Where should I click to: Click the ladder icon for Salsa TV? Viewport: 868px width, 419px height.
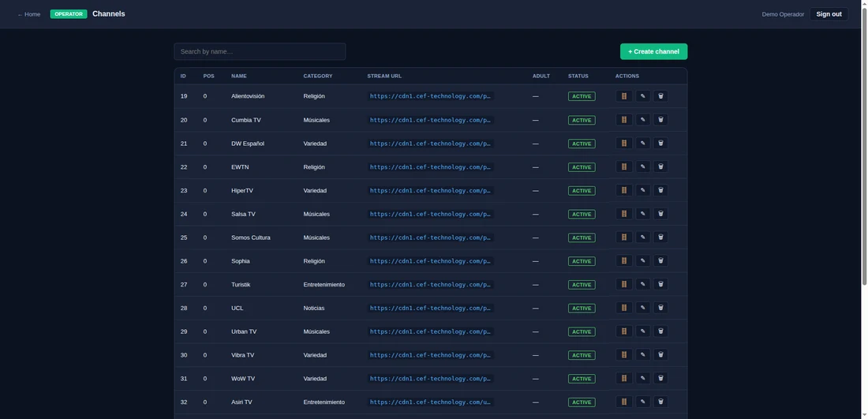(624, 214)
